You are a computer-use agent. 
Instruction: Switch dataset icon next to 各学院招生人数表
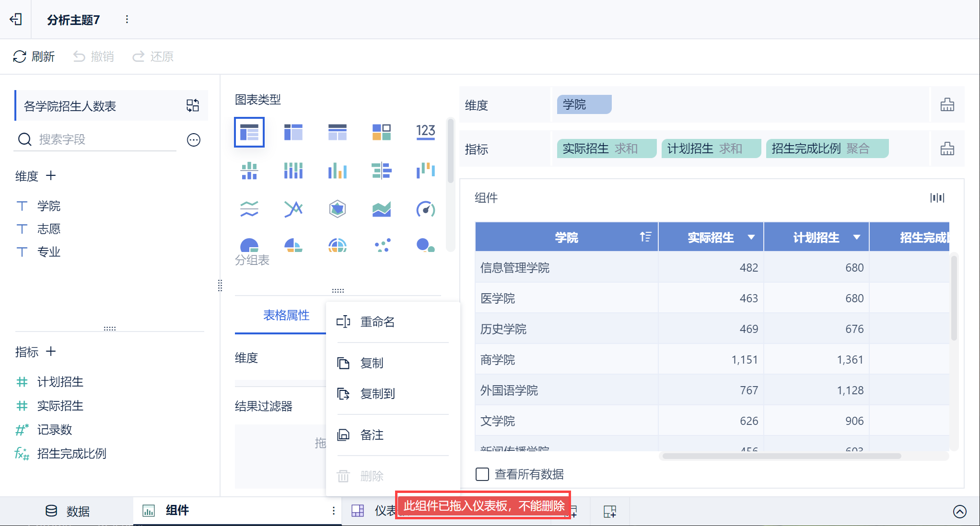click(193, 105)
